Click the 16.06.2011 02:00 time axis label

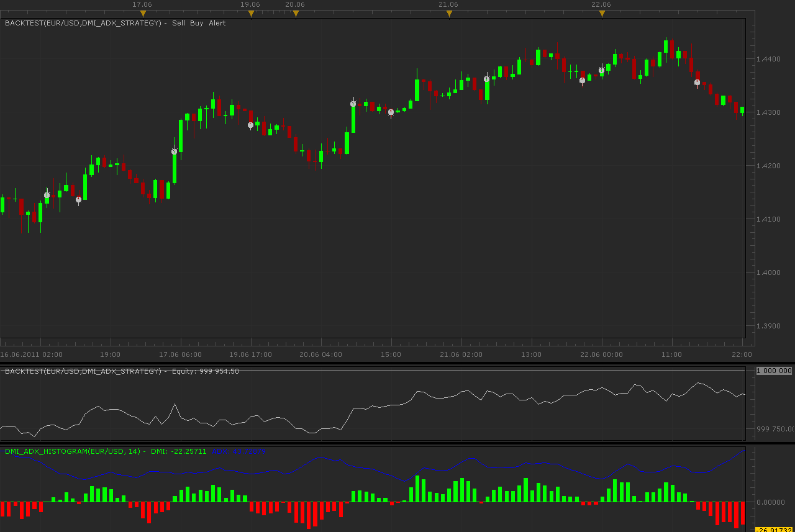31,354
